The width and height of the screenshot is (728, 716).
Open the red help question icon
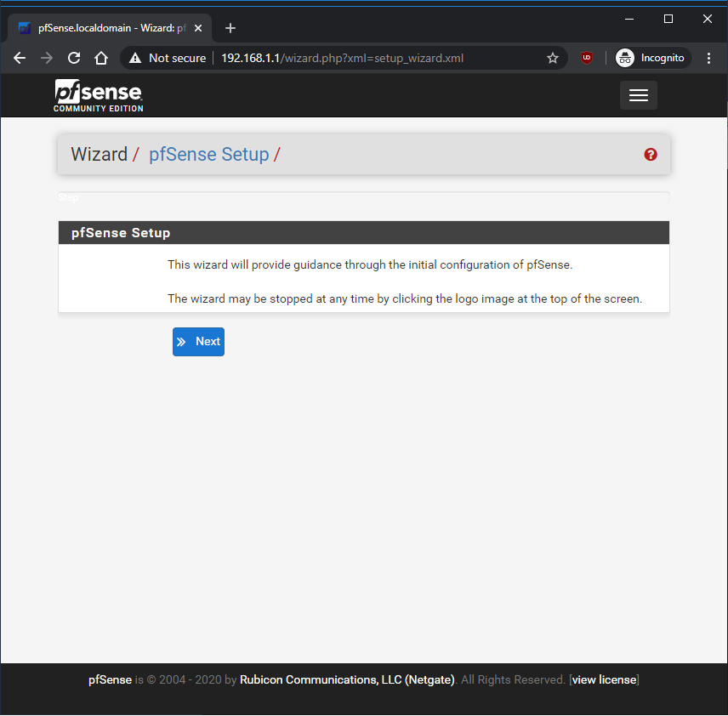tap(651, 155)
